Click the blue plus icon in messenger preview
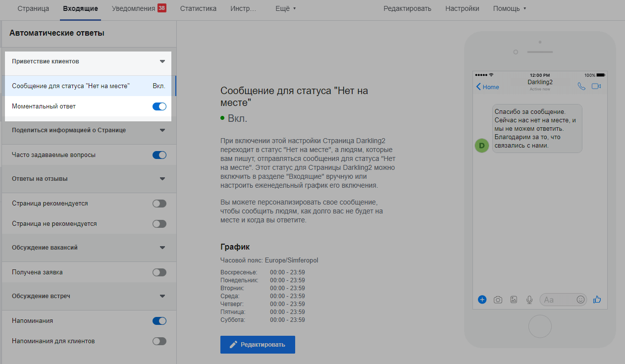Image resolution: width=625 pixels, height=364 pixels. click(x=482, y=300)
